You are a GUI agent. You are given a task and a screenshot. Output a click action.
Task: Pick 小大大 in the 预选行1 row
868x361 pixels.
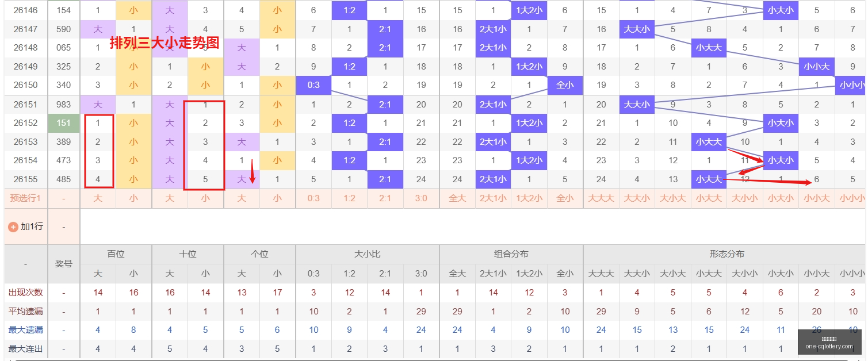(x=709, y=198)
